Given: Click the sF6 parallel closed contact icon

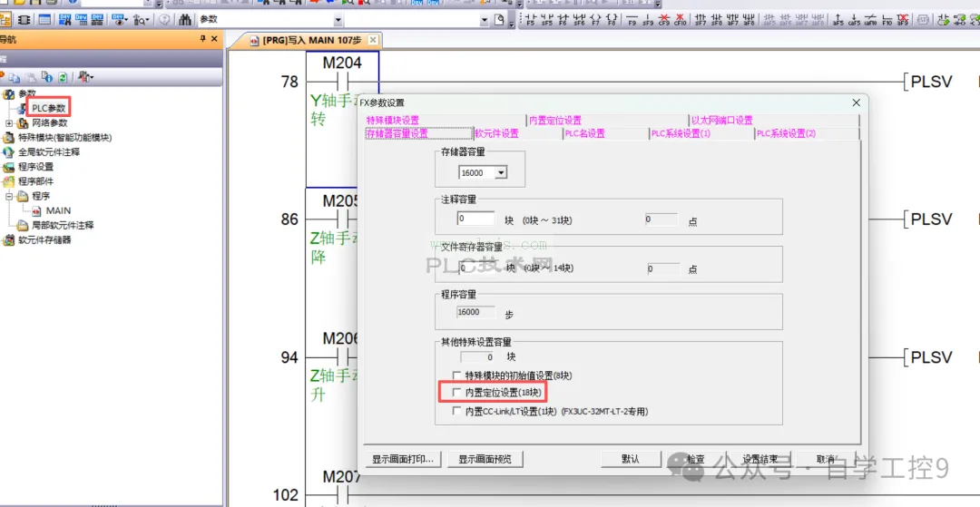Looking at the screenshot, I should pyautogui.click(x=579, y=19).
